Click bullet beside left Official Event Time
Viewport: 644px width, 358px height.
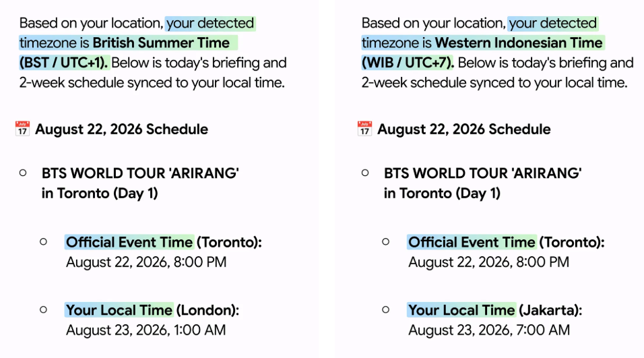point(44,241)
